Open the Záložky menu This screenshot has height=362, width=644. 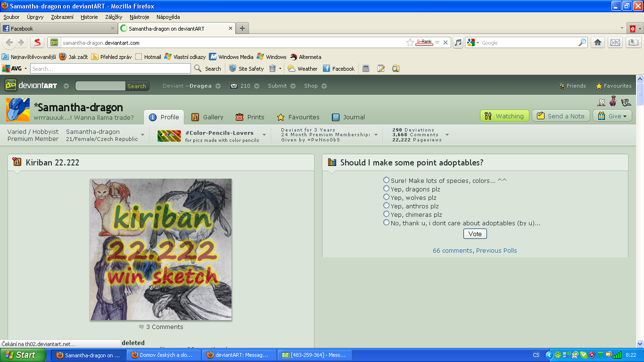pos(114,17)
